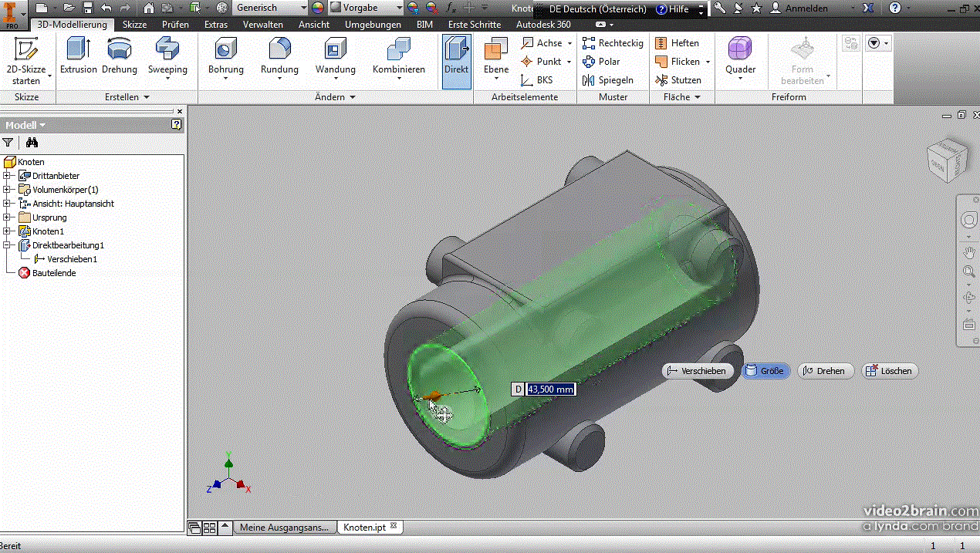Select the Quader freeform box tool
Image resolution: width=980 pixels, height=553 pixels.
click(x=740, y=59)
